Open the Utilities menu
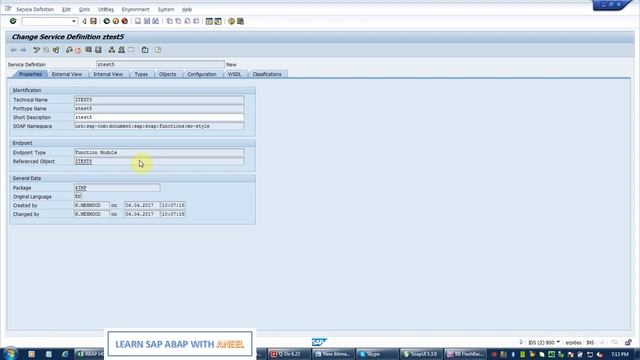 point(106,9)
